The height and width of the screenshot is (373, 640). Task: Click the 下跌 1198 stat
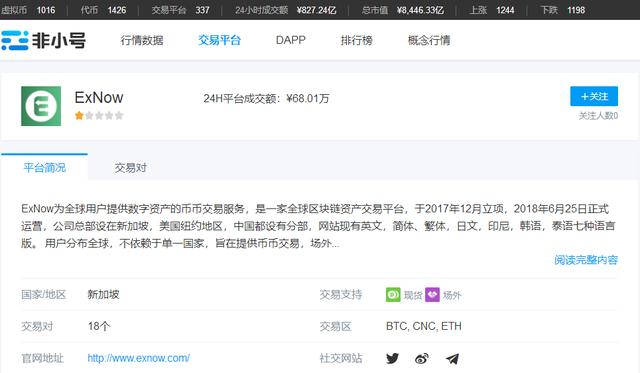tap(563, 10)
